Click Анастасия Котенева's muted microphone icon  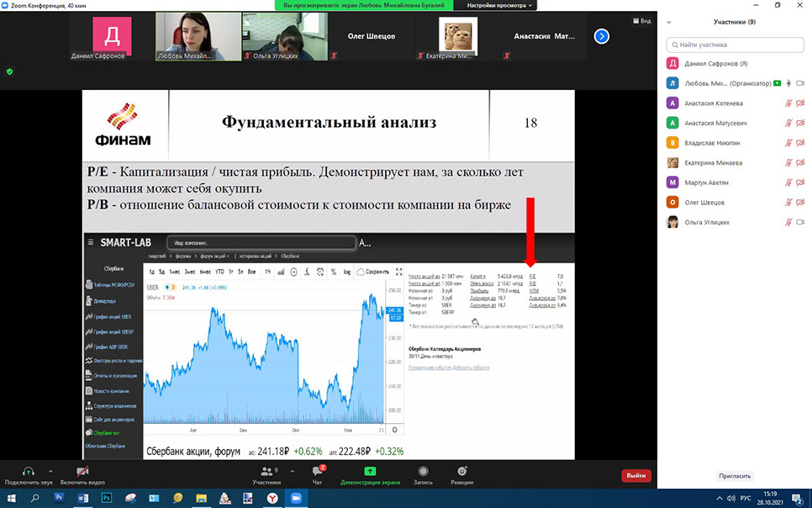coord(788,103)
